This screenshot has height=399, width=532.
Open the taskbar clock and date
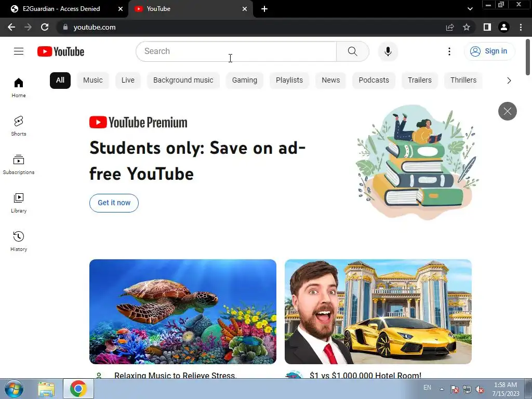pyautogui.click(x=506, y=389)
